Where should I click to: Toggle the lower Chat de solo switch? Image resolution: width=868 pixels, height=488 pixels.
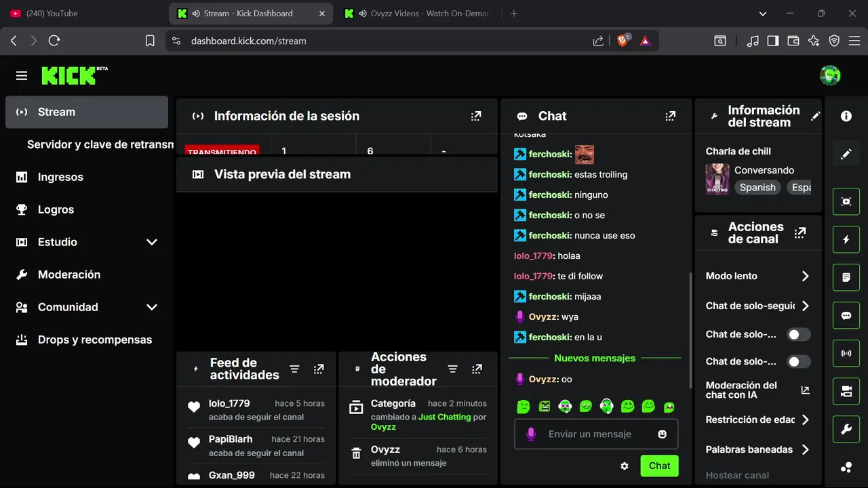[798, 361]
